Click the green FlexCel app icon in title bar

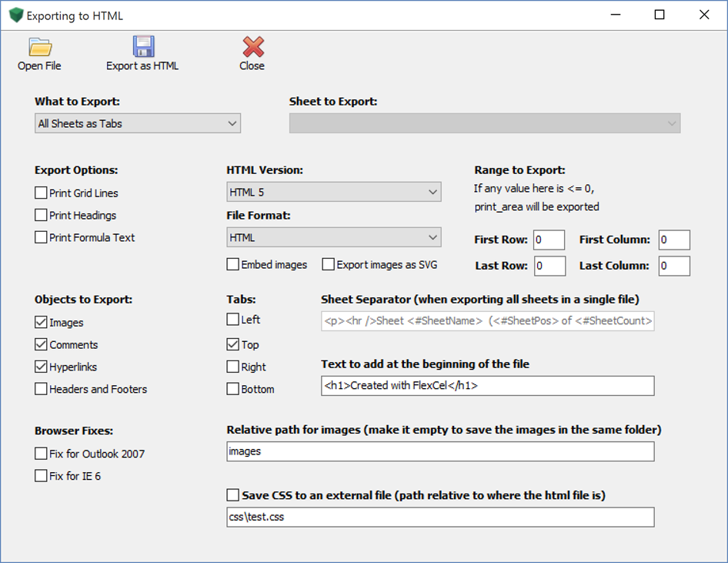(x=15, y=15)
